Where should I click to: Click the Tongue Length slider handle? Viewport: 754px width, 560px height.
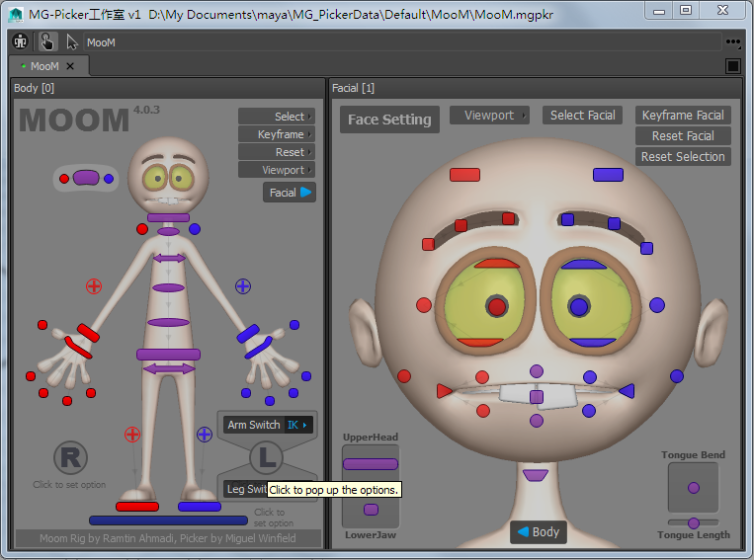694,522
